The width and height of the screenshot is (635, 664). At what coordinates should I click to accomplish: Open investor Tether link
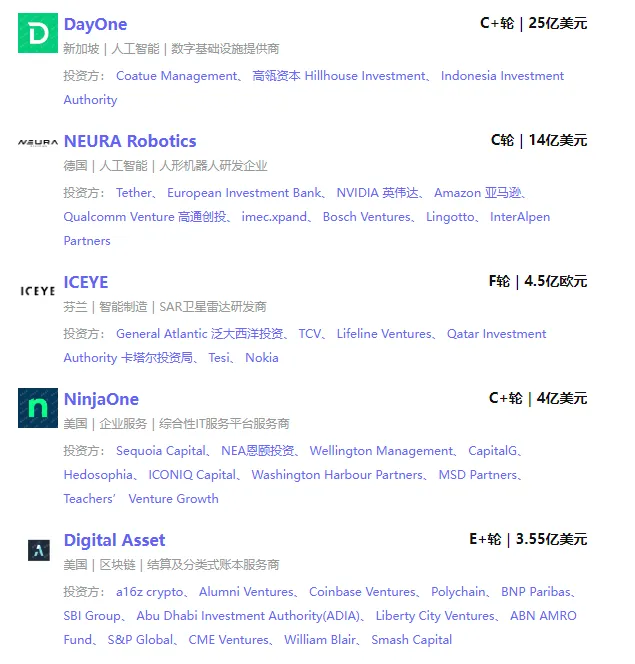pos(134,193)
